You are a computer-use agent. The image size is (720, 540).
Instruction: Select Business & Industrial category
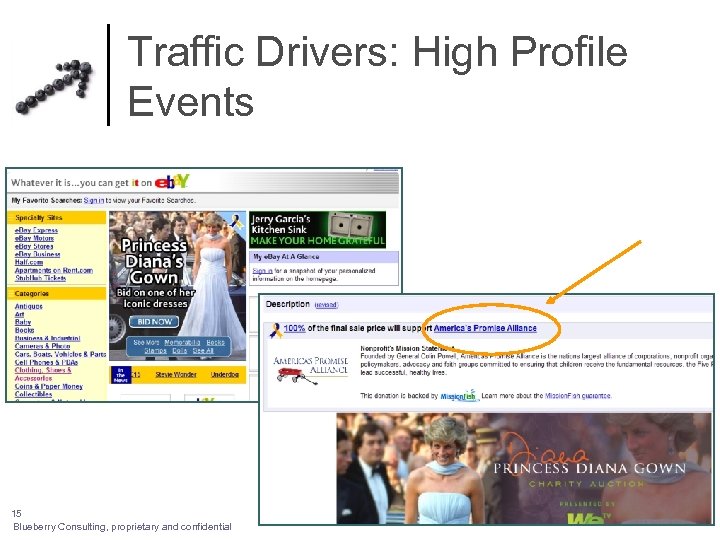click(47, 338)
